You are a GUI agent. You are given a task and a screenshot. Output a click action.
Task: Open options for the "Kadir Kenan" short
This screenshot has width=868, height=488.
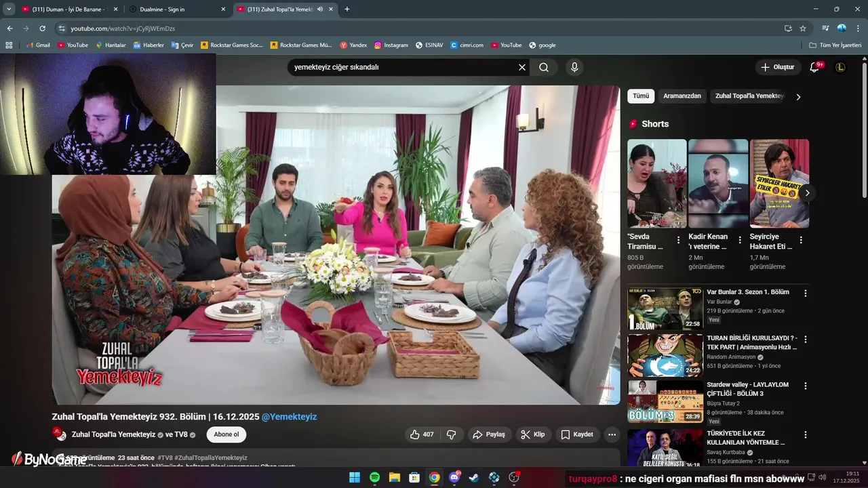pos(740,240)
